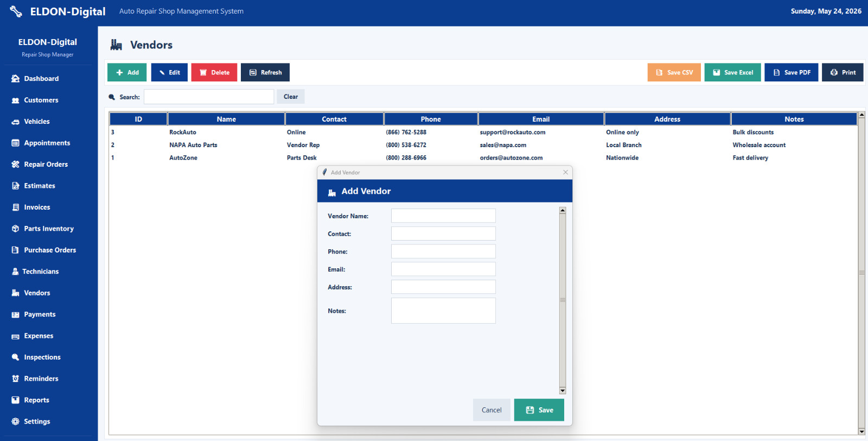Click the Refresh button icon
The image size is (868, 441).
(x=253, y=73)
